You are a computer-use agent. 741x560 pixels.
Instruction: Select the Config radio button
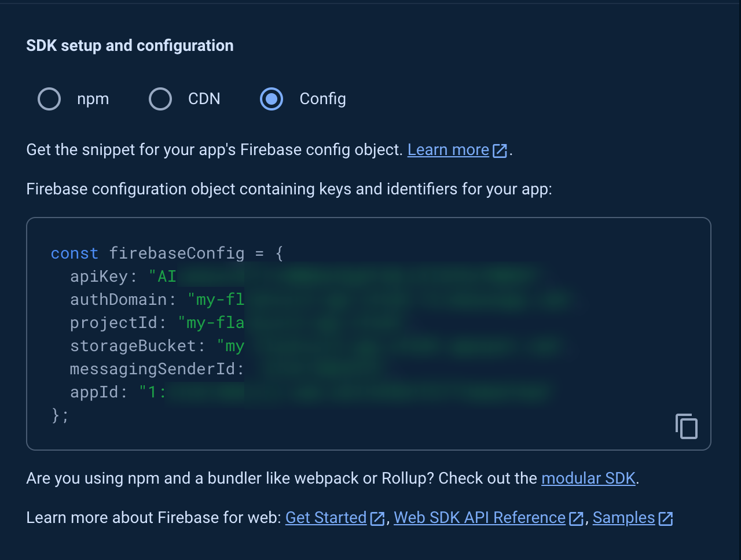click(271, 99)
